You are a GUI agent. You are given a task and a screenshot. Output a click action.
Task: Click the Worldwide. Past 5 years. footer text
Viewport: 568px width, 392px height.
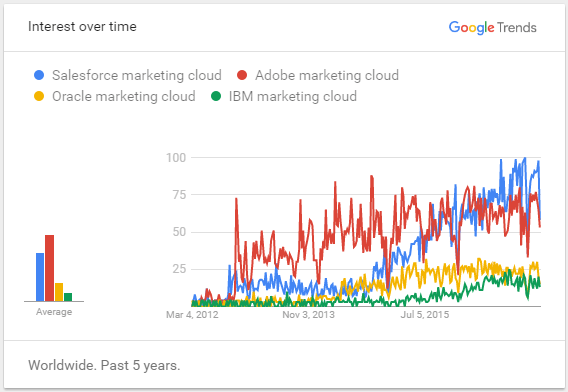[x=104, y=365]
